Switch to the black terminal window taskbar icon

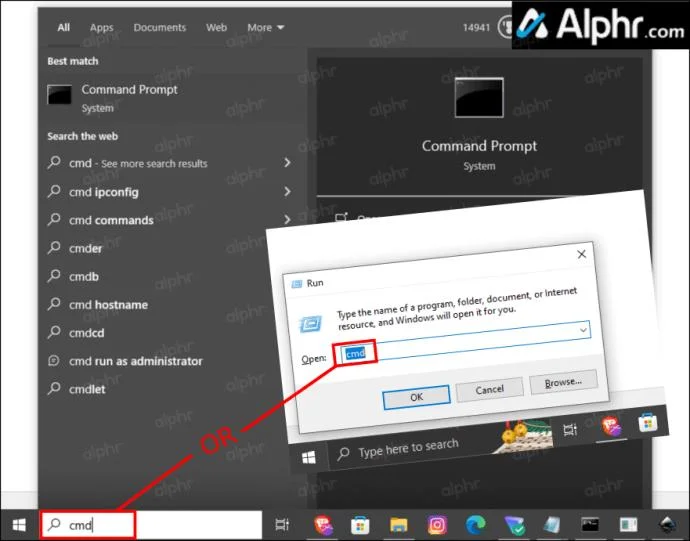tap(590, 525)
